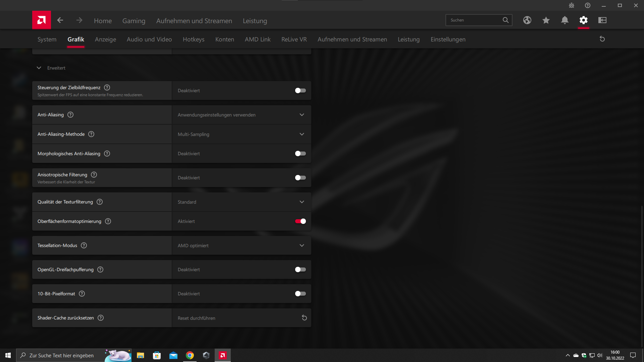Switch to the Anzeige tab

105,39
